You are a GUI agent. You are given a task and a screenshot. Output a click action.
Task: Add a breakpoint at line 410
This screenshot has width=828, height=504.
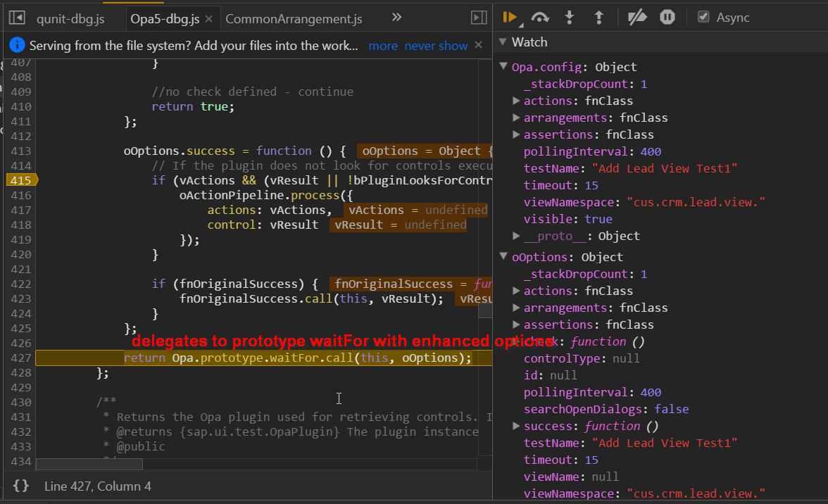coord(21,106)
